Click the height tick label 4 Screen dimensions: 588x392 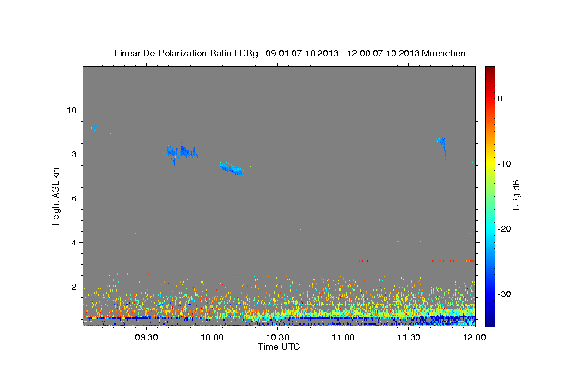point(73,243)
